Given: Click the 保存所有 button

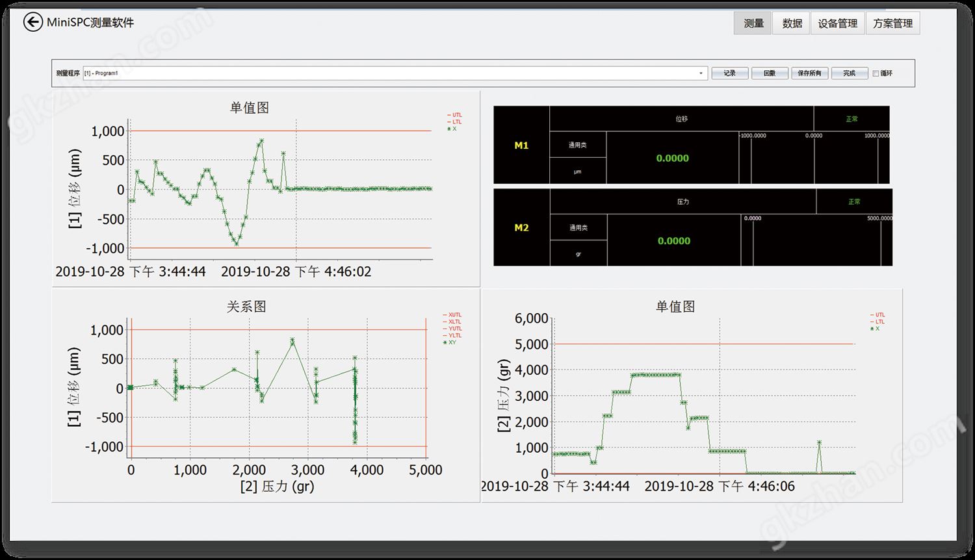Looking at the screenshot, I should pos(809,73).
